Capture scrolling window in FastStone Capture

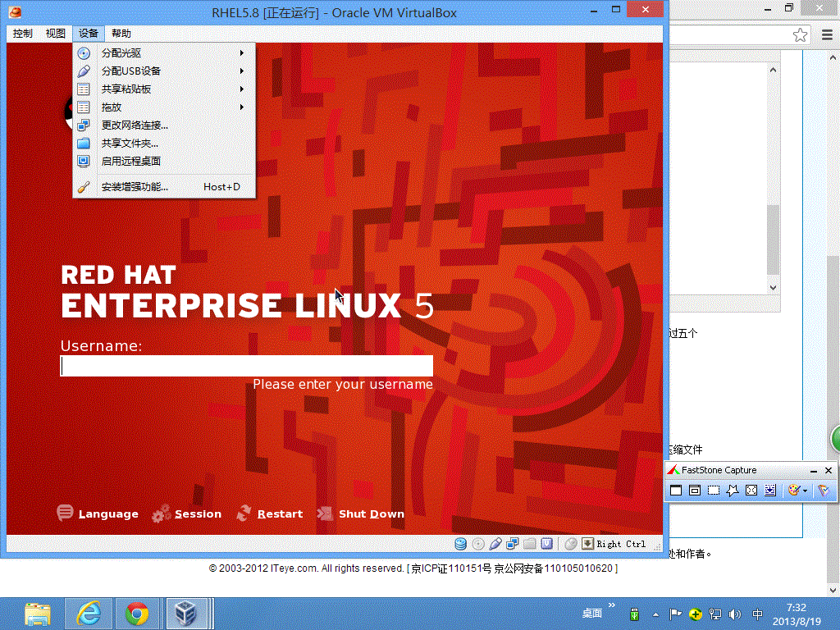769,491
